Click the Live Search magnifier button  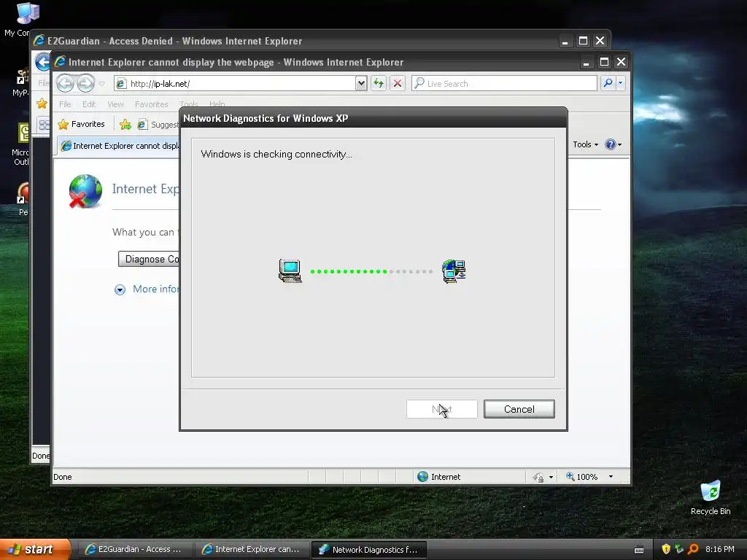pos(608,83)
